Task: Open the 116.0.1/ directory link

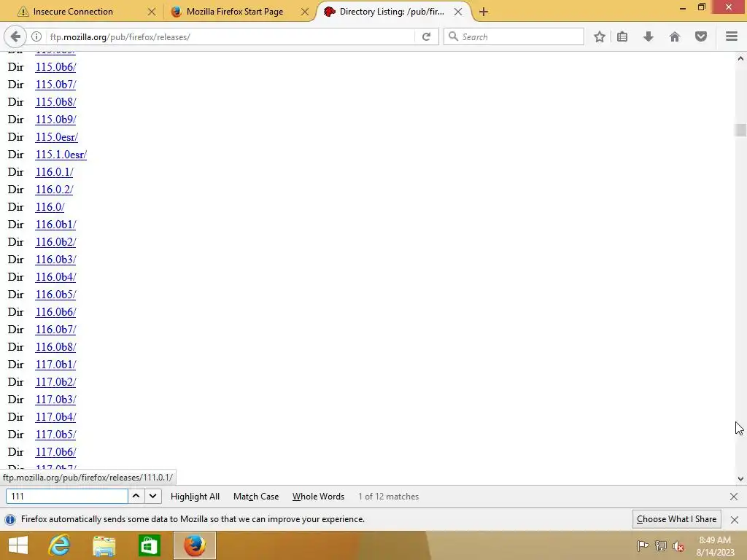Action: [54, 172]
